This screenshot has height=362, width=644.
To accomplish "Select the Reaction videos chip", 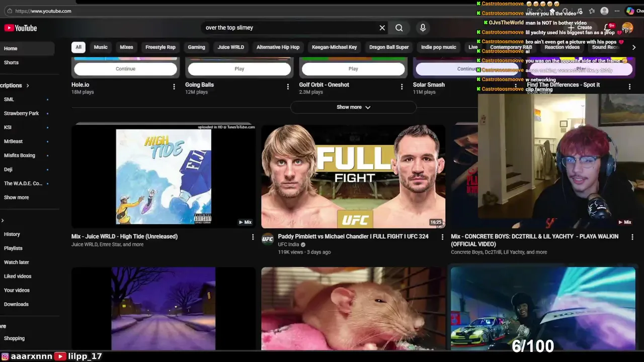I will point(562,47).
